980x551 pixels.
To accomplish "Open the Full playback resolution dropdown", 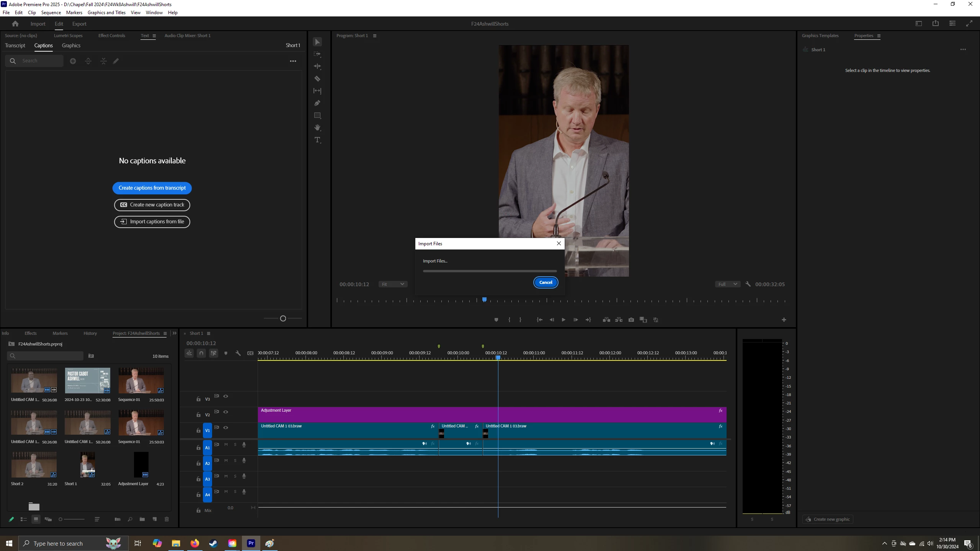I will (727, 284).
